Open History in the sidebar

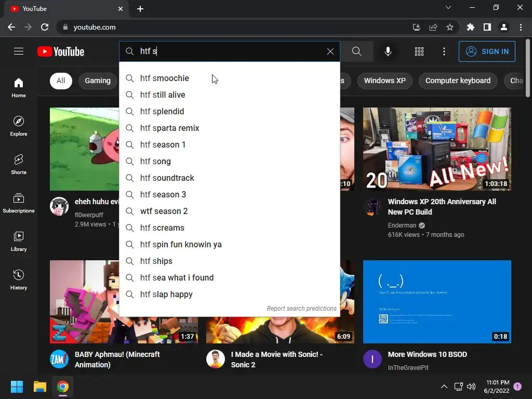pos(19,280)
